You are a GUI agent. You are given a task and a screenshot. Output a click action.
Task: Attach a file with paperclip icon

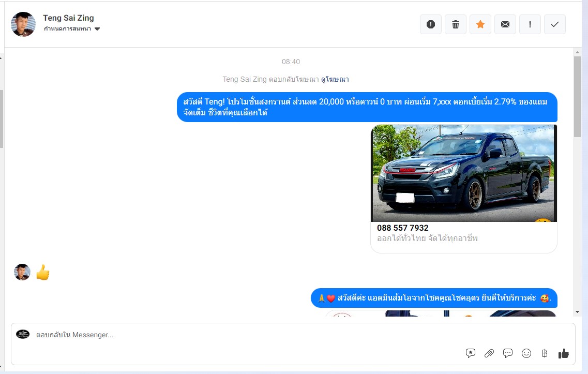pyautogui.click(x=489, y=353)
